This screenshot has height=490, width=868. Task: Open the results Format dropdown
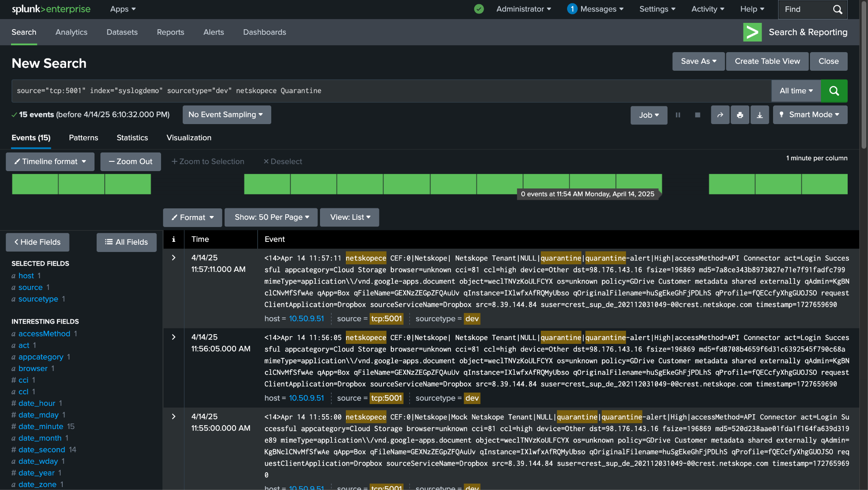[x=192, y=217]
